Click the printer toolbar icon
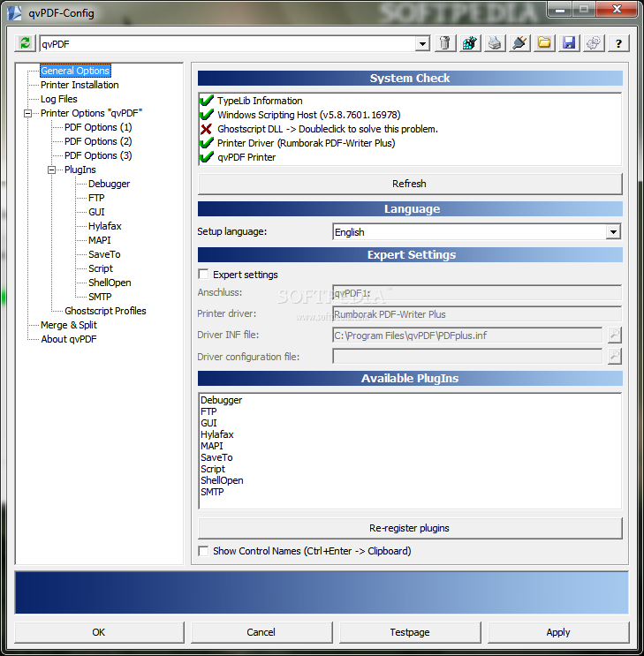This screenshot has width=644, height=656. click(495, 43)
